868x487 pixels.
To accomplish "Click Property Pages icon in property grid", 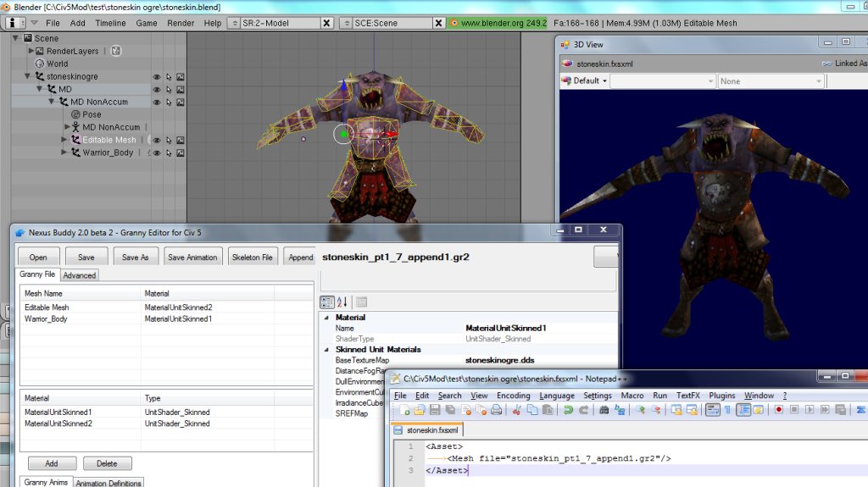I will 361,302.
